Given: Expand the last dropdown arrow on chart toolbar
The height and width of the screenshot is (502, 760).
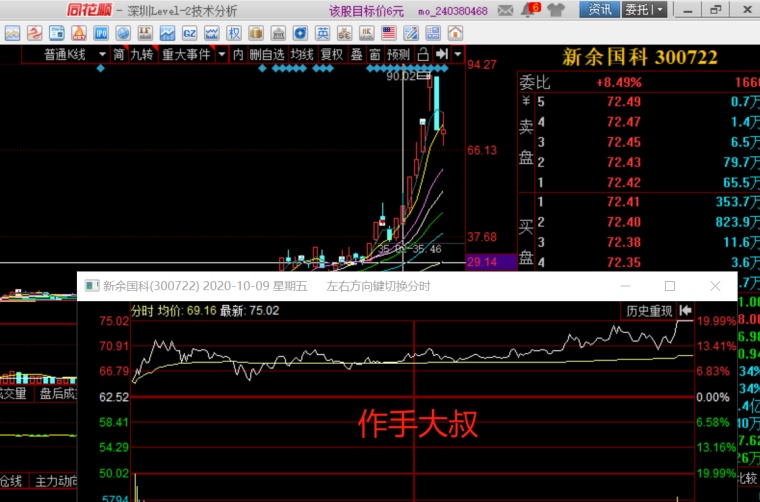Looking at the screenshot, I should (x=458, y=54).
